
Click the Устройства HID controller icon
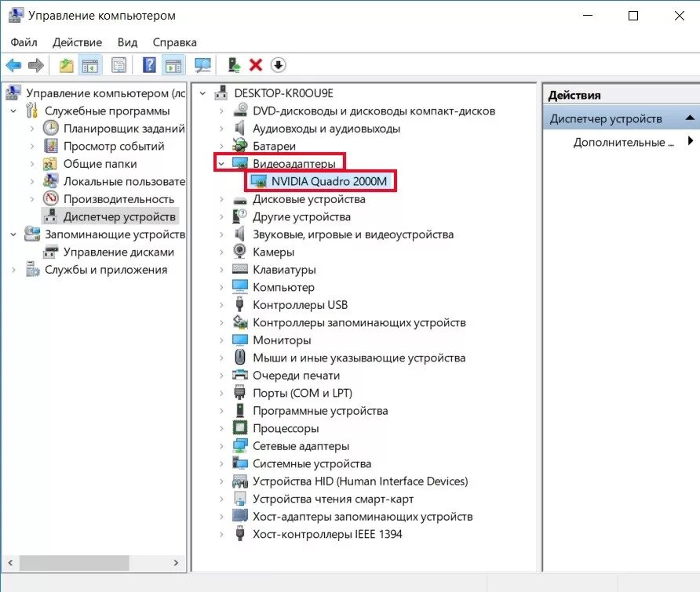pyautogui.click(x=239, y=481)
